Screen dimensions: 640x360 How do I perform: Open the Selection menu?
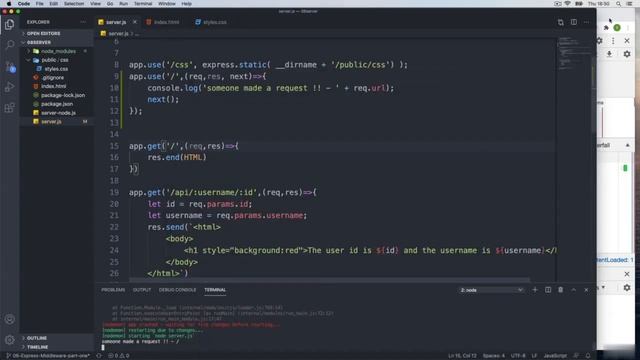coord(74,4)
